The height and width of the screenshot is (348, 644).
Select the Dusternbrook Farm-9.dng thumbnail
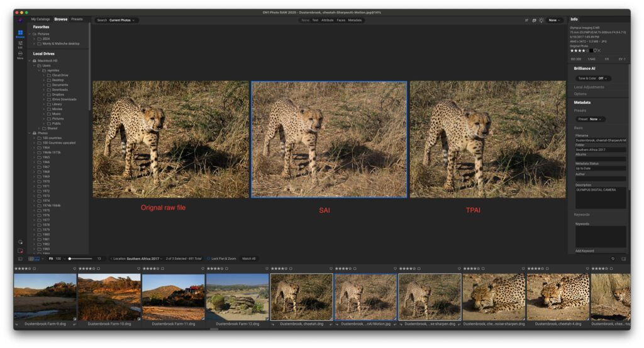tap(45, 297)
